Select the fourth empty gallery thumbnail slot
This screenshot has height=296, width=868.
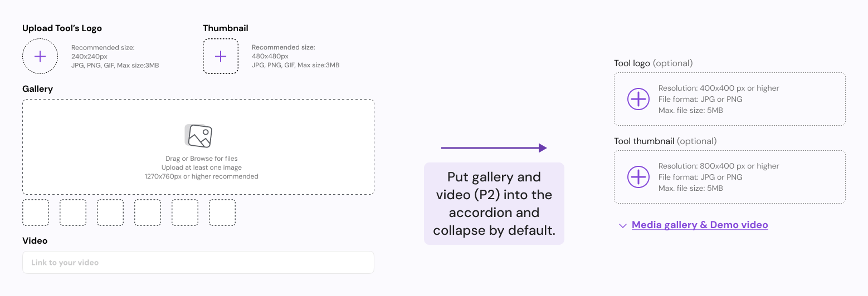click(148, 213)
